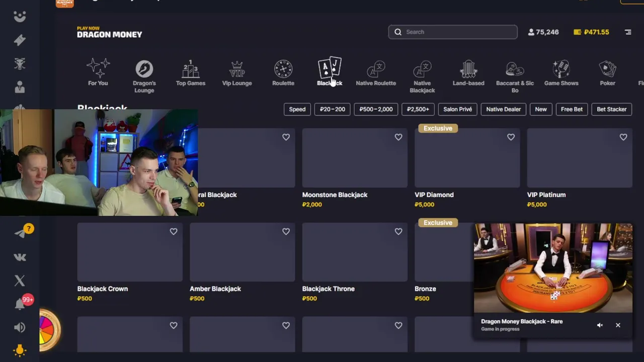Apply the ₽500–2,000 filter
This screenshot has height=362, width=644.
coord(376,109)
